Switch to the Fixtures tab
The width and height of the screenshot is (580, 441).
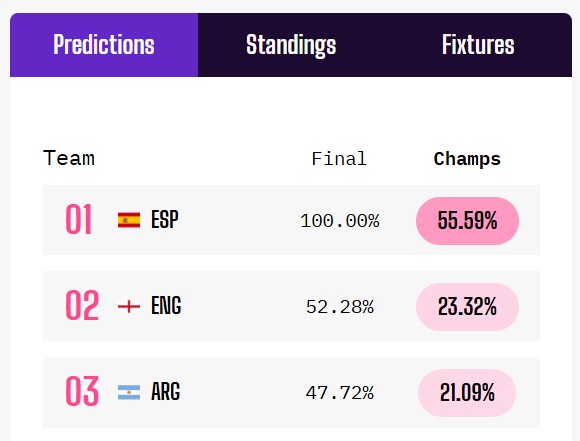pos(478,45)
